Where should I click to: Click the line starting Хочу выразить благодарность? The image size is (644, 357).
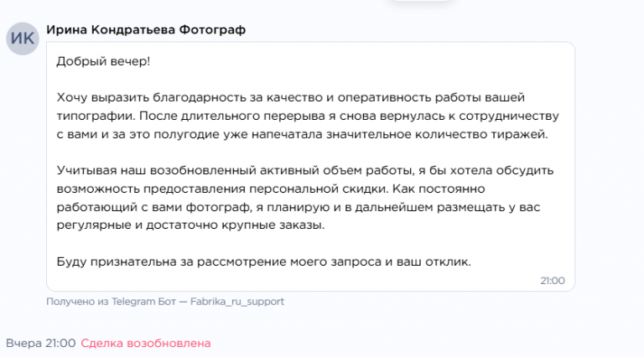(x=290, y=98)
